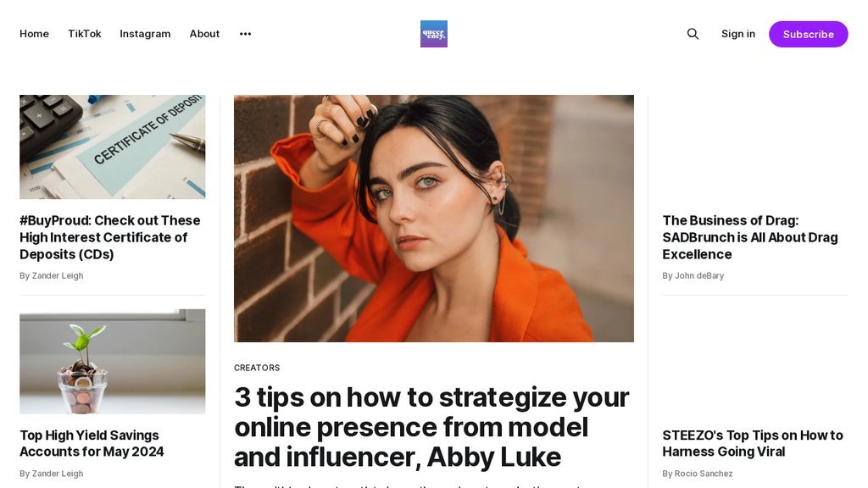Click the Sign in link
The image size is (868, 488).
(738, 34)
